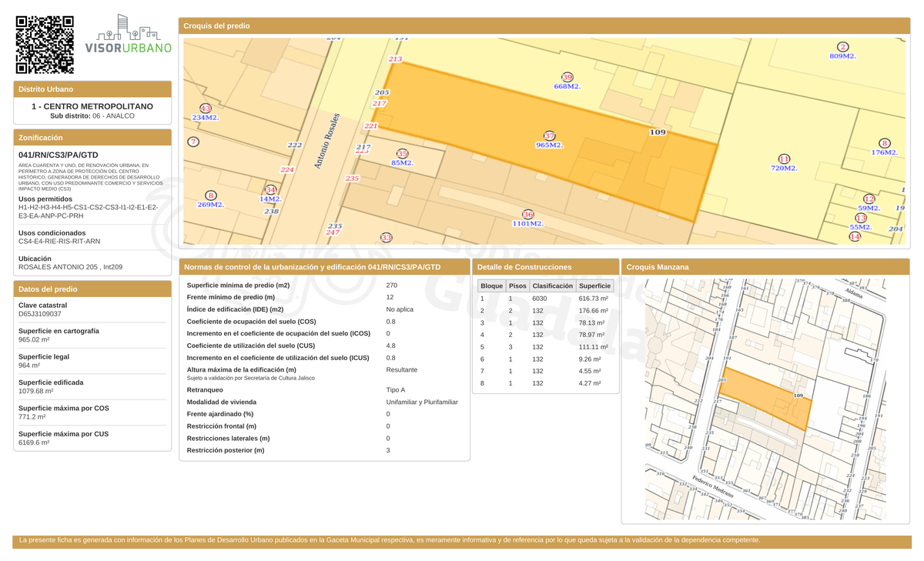This screenshot has width=924, height=561.
Task: Click Superficie en cartografía value 965.02 m²
Action: [34, 339]
